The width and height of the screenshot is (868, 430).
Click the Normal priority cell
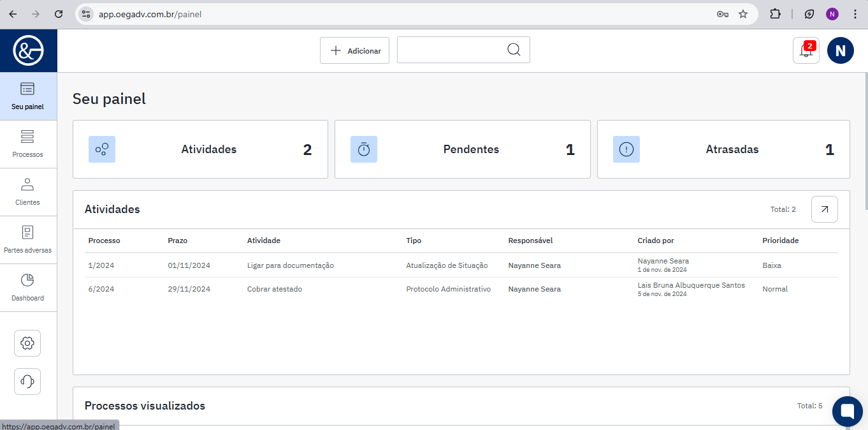[775, 289]
